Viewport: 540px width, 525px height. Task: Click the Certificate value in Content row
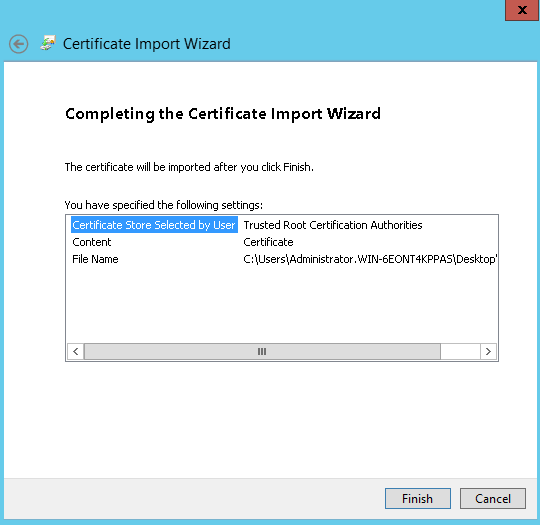click(x=268, y=242)
